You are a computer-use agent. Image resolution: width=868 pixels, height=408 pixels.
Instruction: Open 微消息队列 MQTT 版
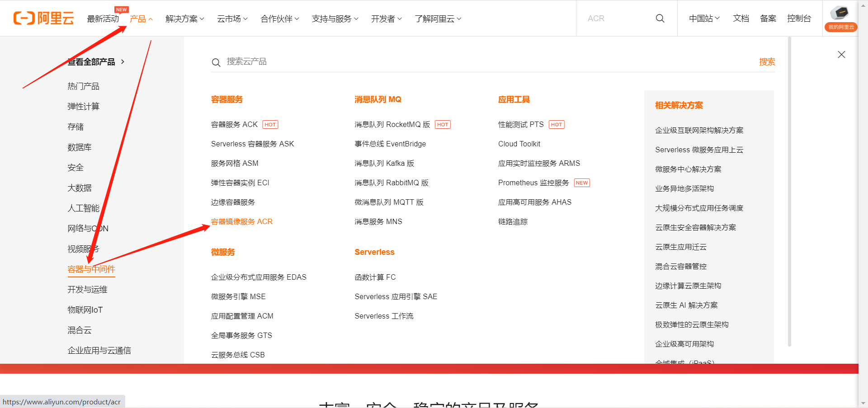coord(389,202)
